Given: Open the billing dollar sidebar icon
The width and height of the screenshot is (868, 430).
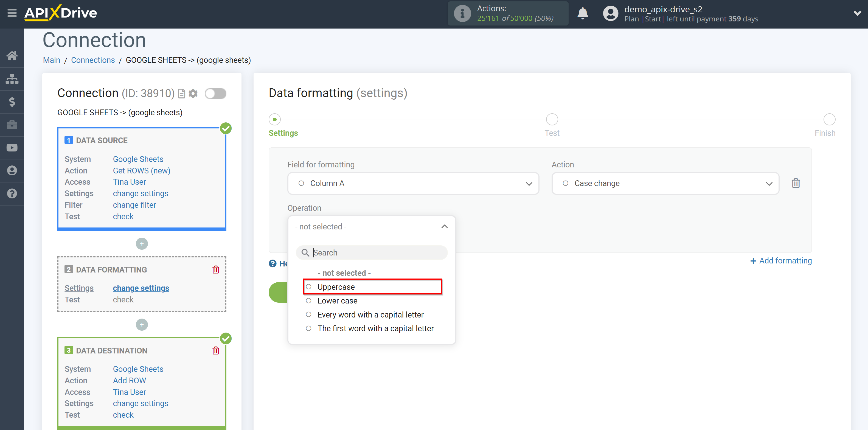Looking at the screenshot, I should pyautogui.click(x=12, y=102).
